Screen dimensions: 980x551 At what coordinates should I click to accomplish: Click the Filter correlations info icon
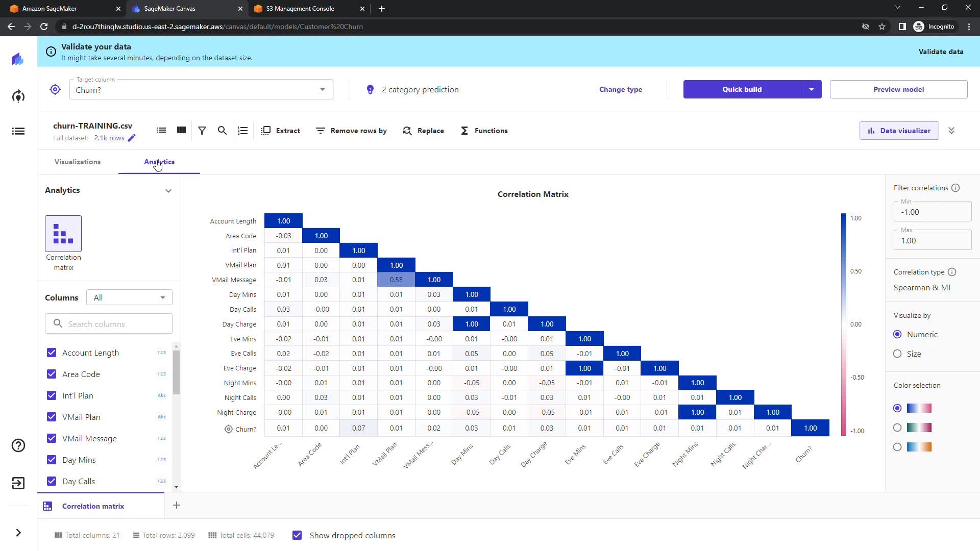click(955, 188)
